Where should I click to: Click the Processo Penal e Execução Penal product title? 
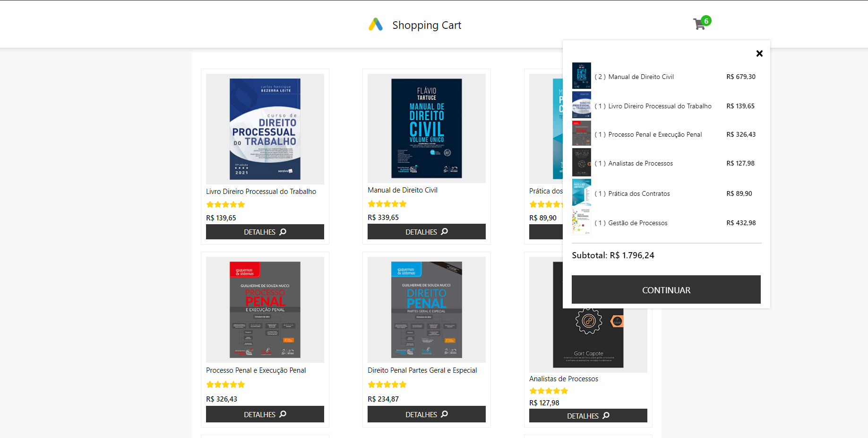pos(256,370)
